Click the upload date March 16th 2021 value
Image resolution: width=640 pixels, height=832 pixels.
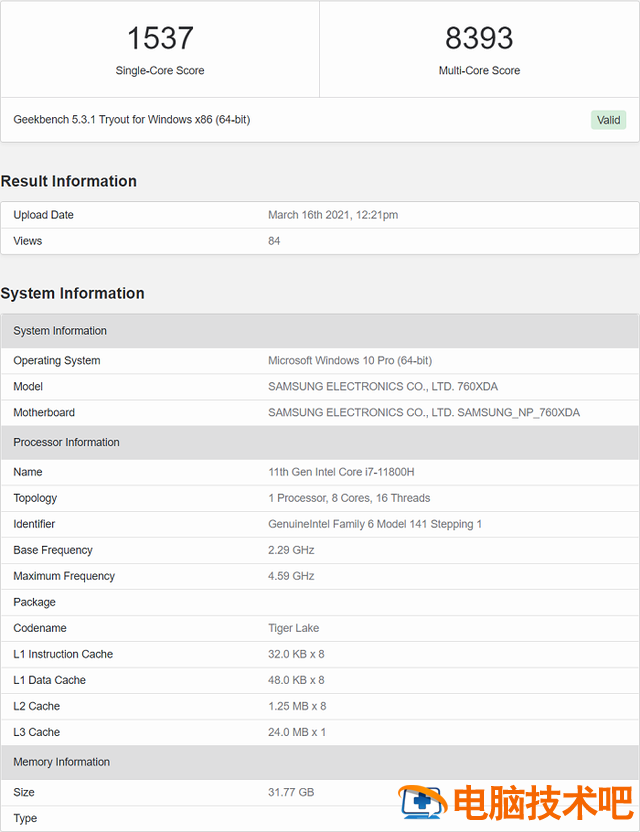pos(333,215)
